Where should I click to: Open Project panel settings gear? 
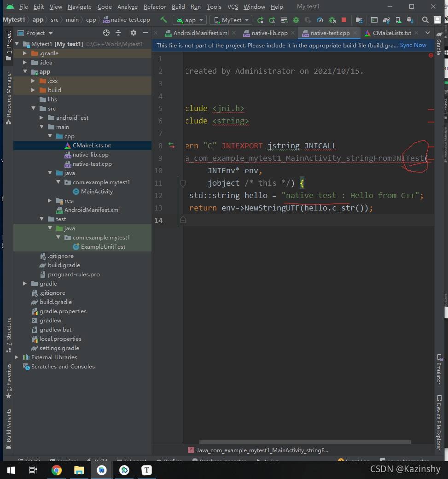tap(134, 33)
